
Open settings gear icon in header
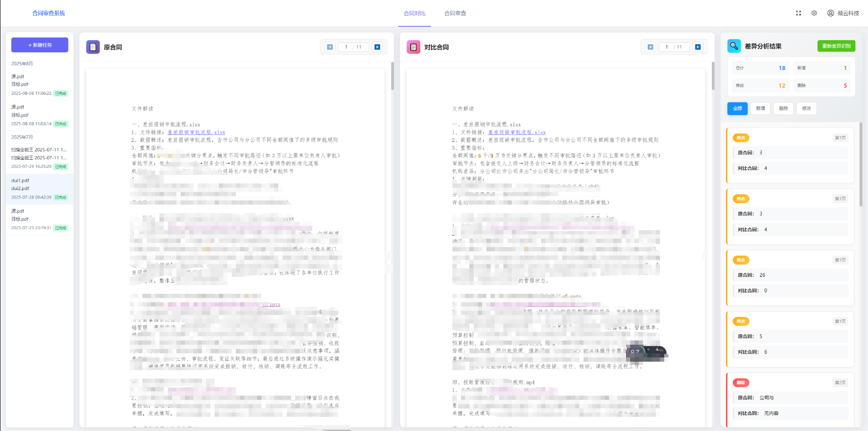pyautogui.click(x=814, y=13)
